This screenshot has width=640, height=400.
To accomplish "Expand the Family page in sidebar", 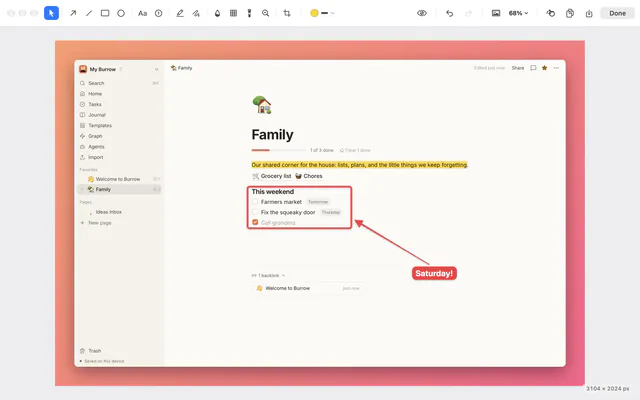I will pyautogui.click(x=82, y=189).
